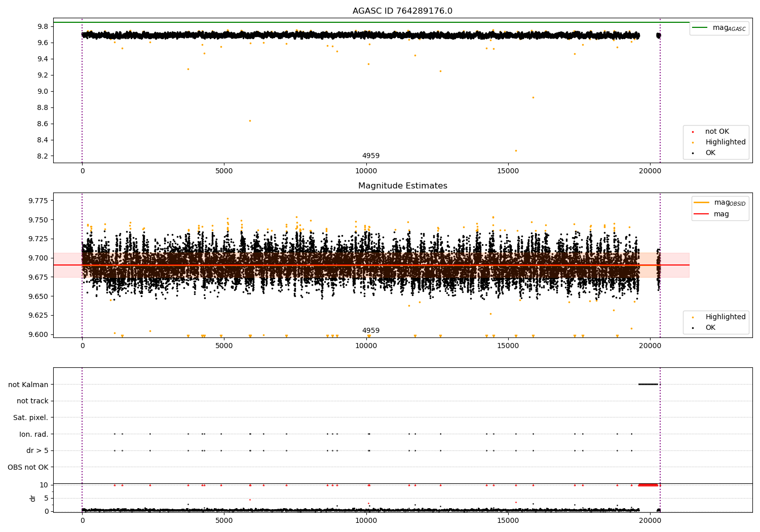Click the 15000 x-tick under the Magnitude Estimates plot
The width and height of the screenshot is (760, 532).
[508, 346]
